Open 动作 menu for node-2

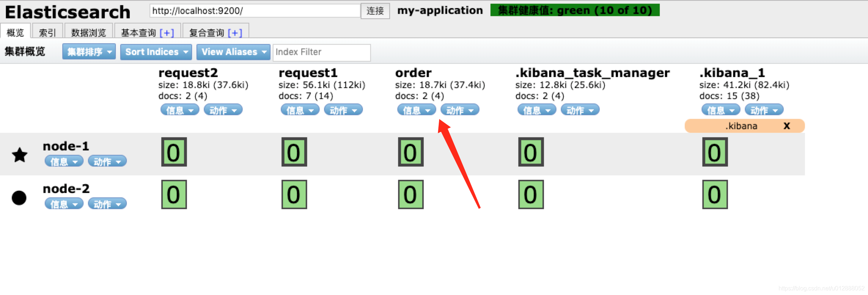click(107, 204)
